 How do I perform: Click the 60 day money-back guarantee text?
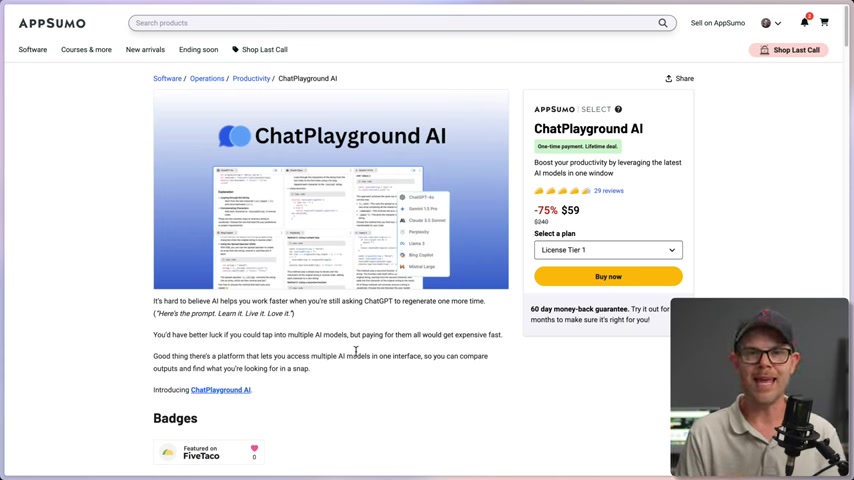[580, 309]
